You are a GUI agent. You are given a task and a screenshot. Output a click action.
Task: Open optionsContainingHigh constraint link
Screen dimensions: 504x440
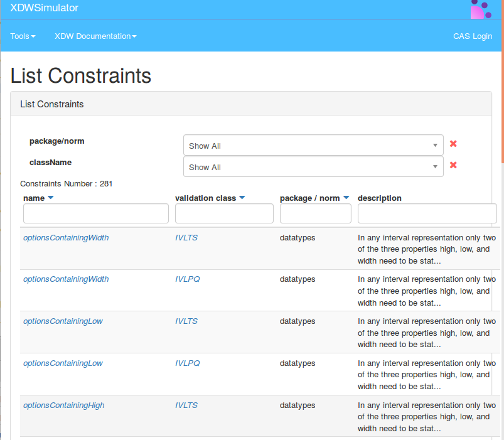[64, 405]
